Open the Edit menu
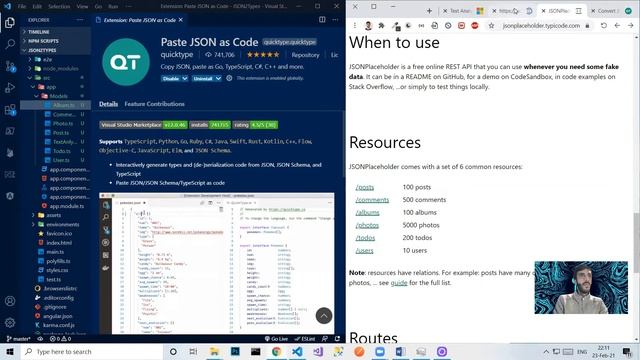Viewport: 640px width, 360px height. 37,7
